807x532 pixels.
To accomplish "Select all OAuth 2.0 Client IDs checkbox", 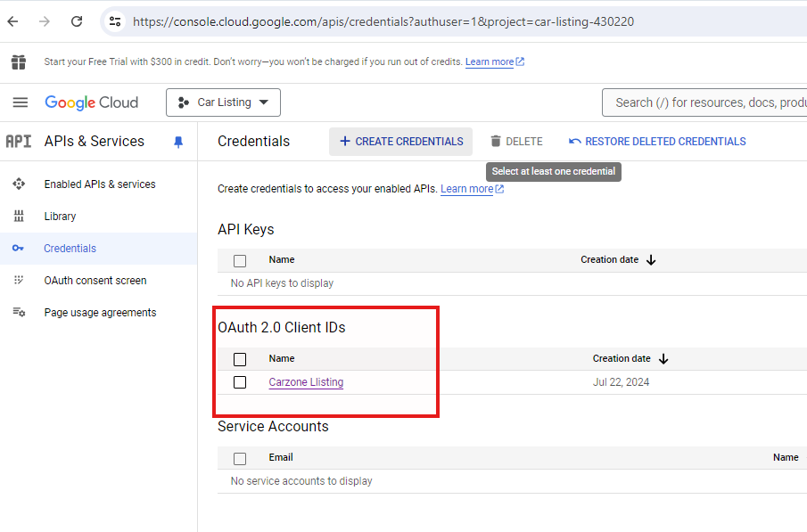I will point(240,359).
